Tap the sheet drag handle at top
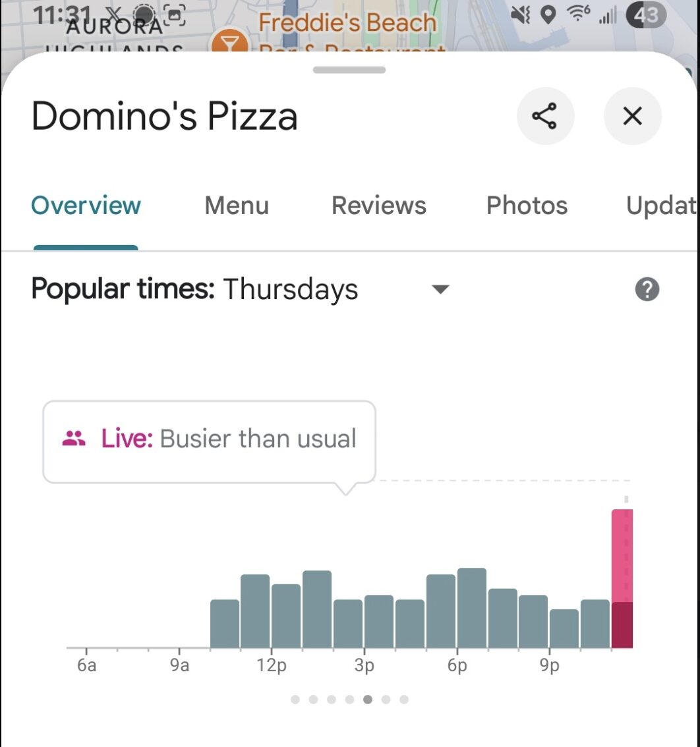This screenshot has height=747, width=700. tap(349, 70)
